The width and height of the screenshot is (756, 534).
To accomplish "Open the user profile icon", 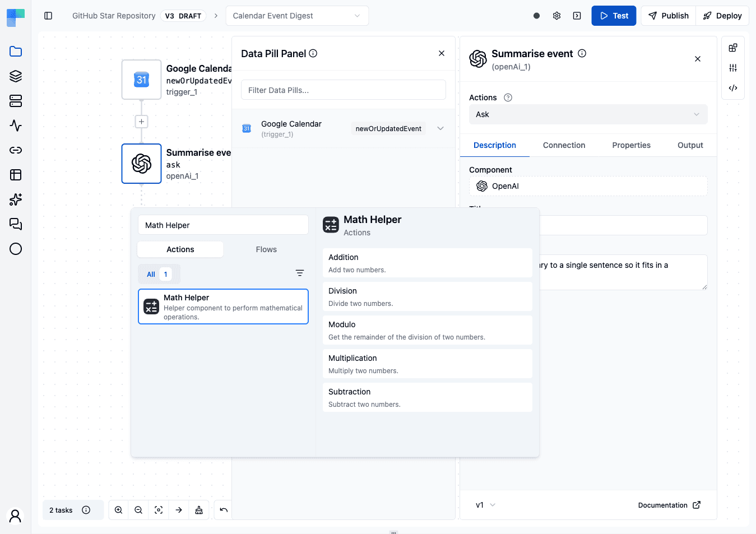I will tap(16, 516).
